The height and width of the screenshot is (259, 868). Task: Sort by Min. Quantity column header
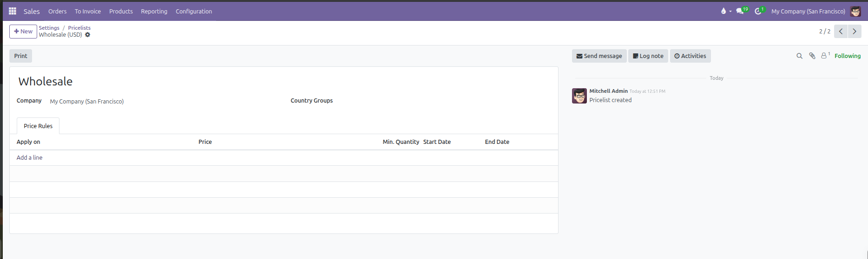pos(401,142)
